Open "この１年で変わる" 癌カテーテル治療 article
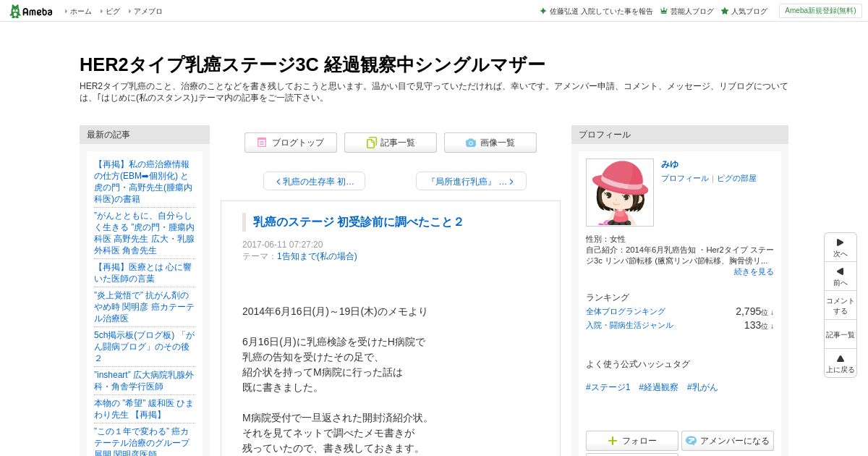Image resolution: width=868 pixels, height=456 pixels. coord(144,441)
